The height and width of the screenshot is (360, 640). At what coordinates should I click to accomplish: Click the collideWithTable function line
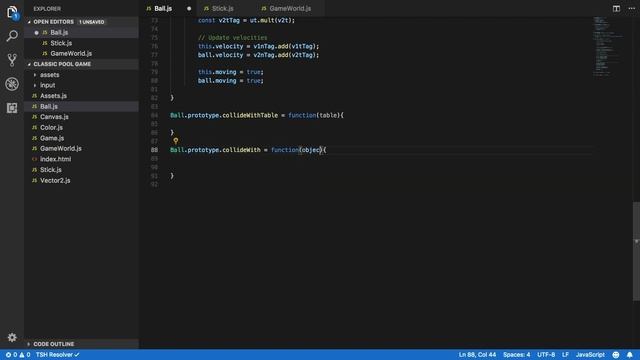[257, 116]
